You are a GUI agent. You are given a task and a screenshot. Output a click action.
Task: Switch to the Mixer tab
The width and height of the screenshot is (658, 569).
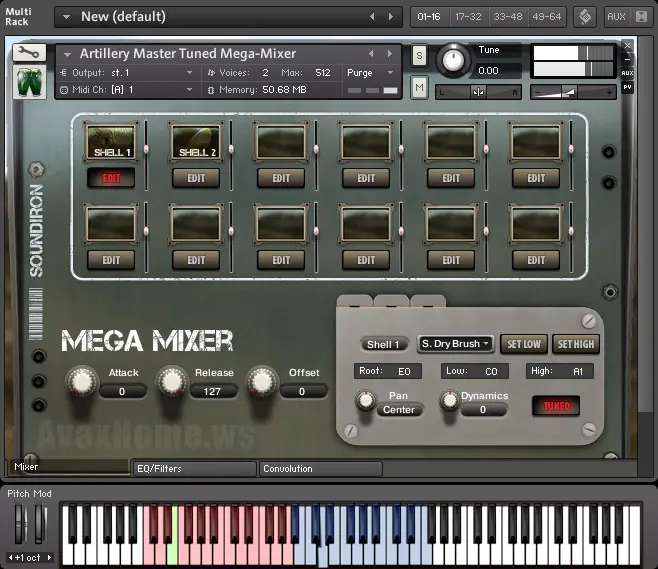(69, 467)
